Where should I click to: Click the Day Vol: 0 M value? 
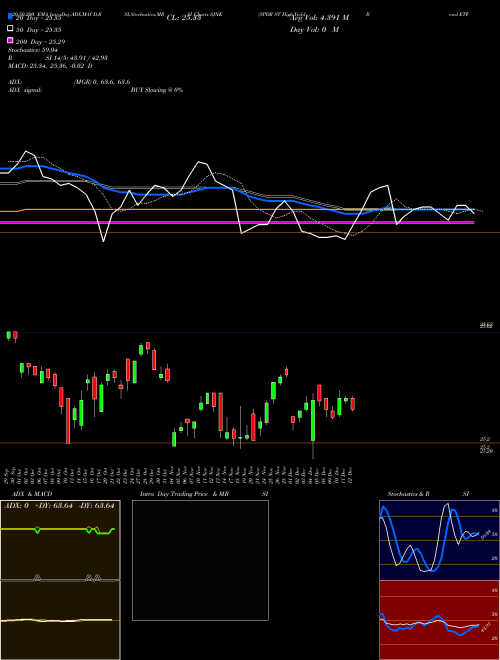(314, 29)
